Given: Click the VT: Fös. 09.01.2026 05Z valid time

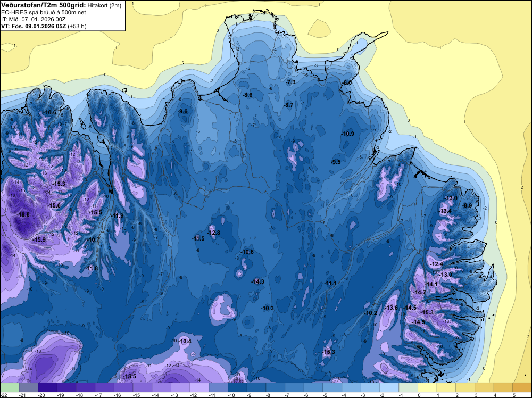Looking at the screenshot, I should tap(34, 26).
